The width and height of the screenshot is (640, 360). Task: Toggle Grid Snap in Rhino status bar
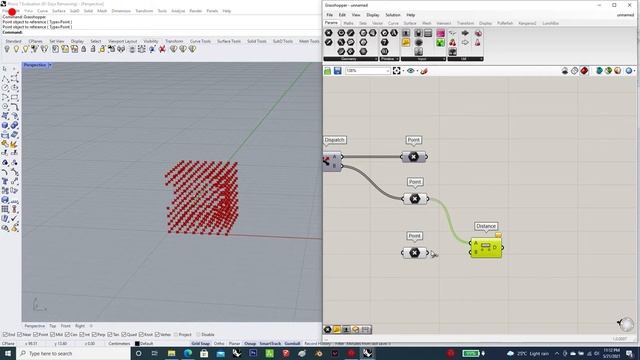200,344
